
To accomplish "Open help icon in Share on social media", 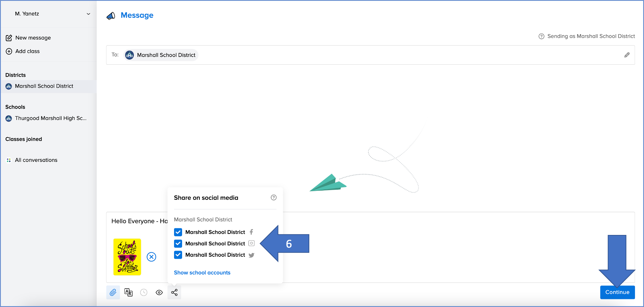I will point(273,197).
